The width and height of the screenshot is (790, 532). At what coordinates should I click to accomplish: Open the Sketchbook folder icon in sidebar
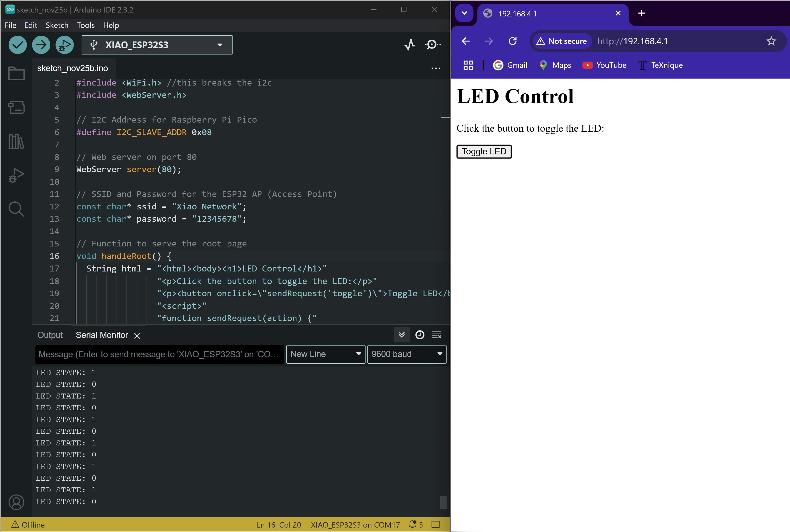click(16, 73)
